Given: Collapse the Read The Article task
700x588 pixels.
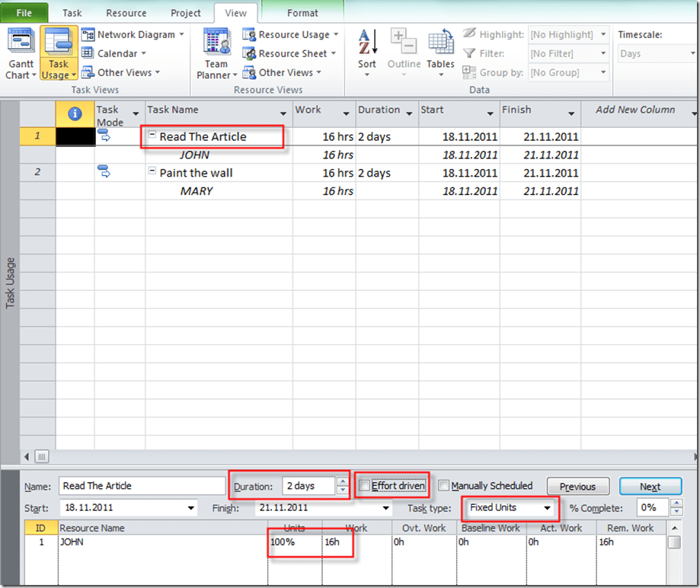Looking at the screenshot, I should 152,137.
